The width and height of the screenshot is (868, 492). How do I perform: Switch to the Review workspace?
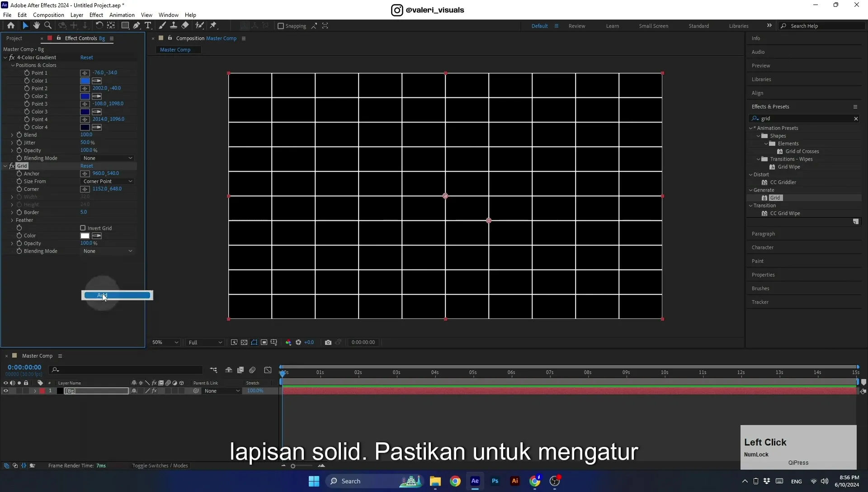tap(577, 26)
